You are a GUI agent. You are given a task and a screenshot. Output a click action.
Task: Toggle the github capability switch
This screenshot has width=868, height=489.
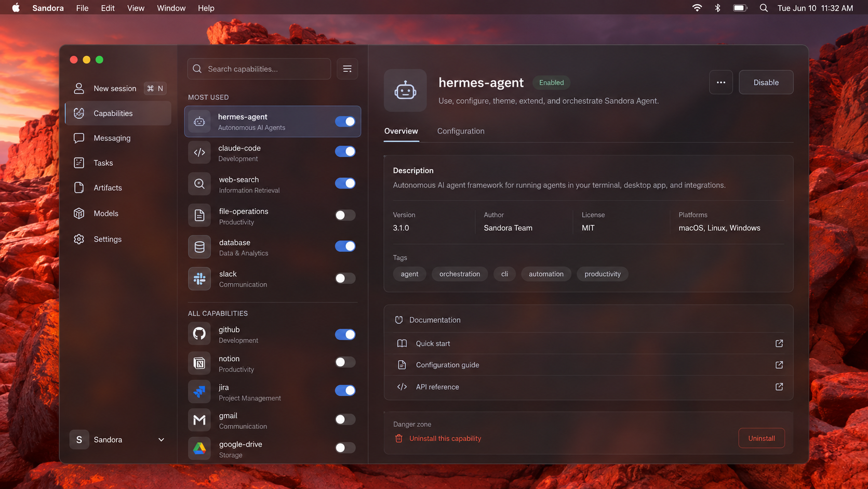tap(345, 335)
